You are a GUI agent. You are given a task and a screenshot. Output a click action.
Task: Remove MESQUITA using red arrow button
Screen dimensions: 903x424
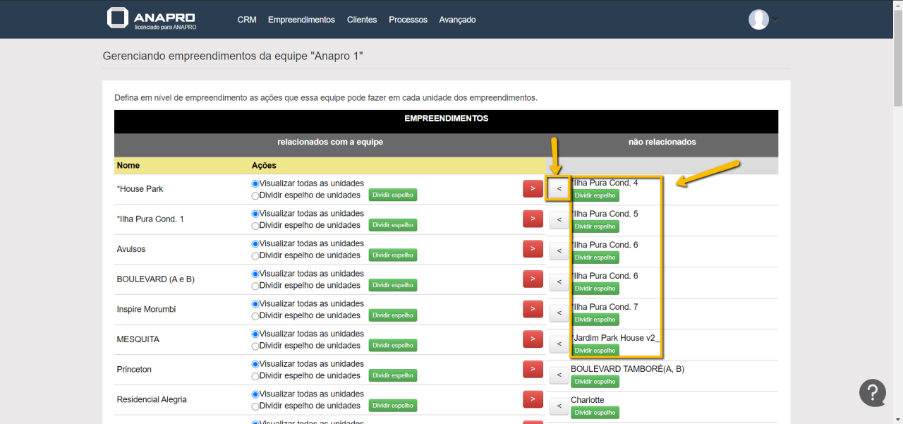pyautogui.click(x=533, y=339)
